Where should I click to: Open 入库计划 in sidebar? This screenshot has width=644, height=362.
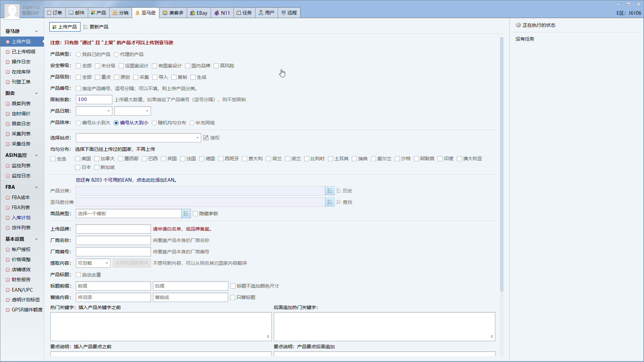tap(21, 218)
